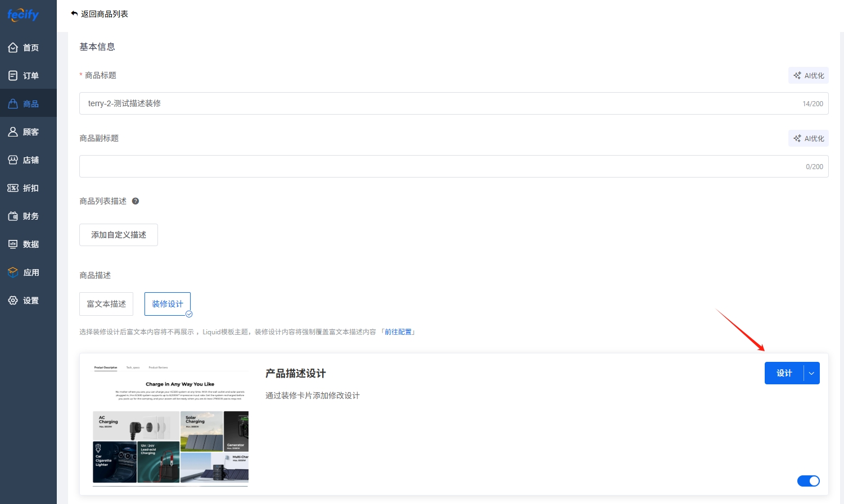
Task: Click the settings gear icon
Action: coord(13,301)
